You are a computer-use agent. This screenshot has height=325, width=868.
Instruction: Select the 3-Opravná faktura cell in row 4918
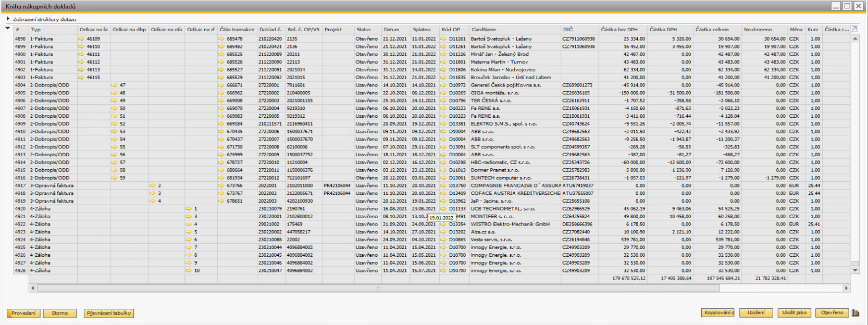pos(53,193)
